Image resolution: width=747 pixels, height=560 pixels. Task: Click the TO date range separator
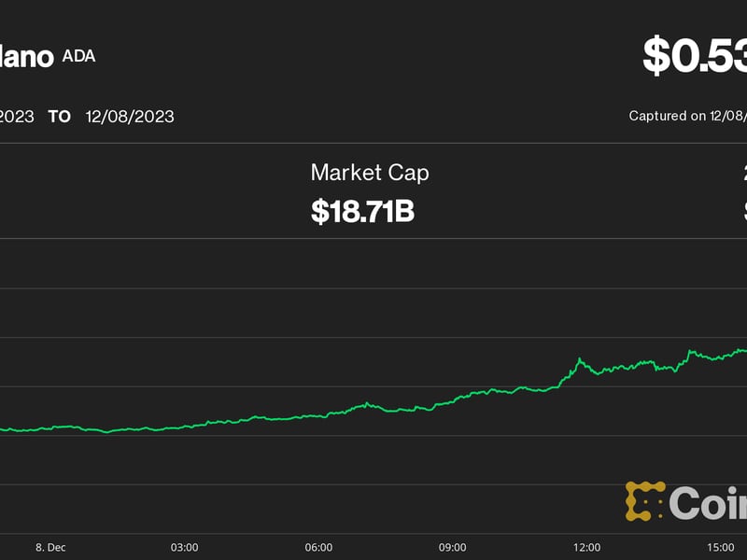(x=60, y=117)
